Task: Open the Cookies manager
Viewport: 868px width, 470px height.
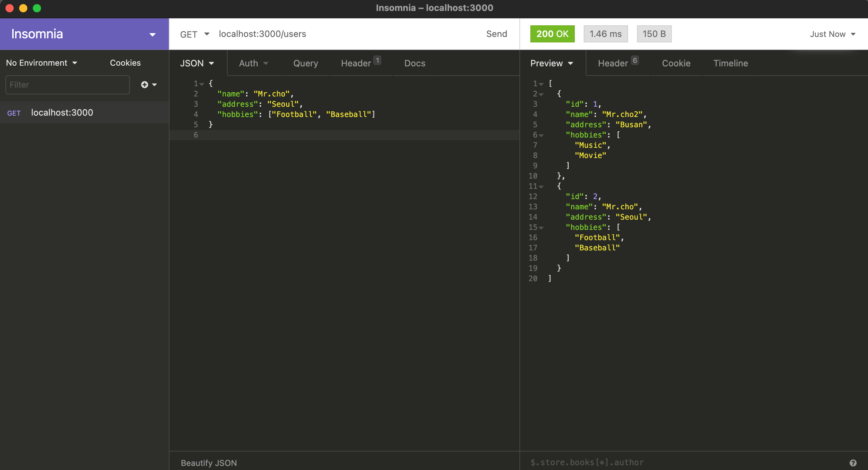Action: (125, 63)
